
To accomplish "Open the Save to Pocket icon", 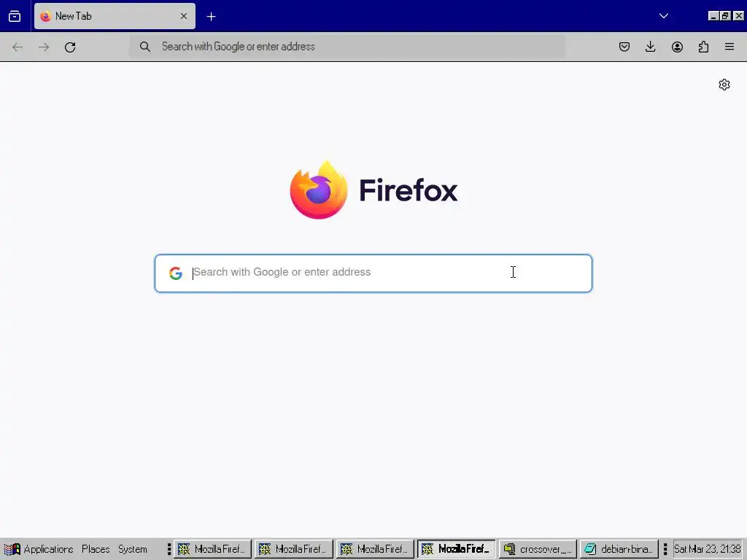I will point(624,47).
